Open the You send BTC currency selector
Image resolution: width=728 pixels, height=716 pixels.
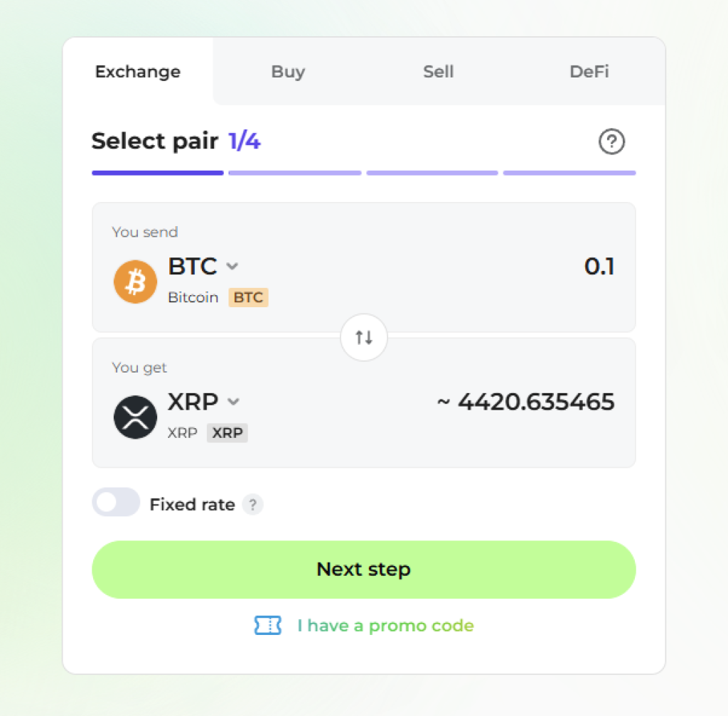(203, 267)
